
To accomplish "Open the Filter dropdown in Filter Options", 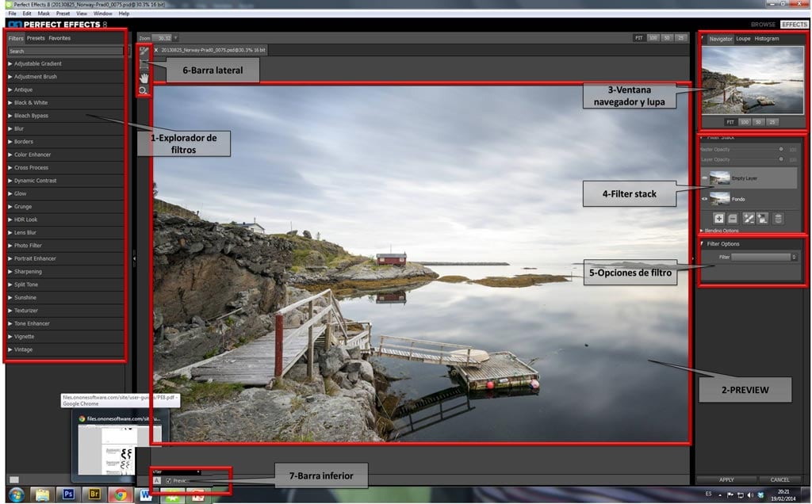I will click(764, 258).
